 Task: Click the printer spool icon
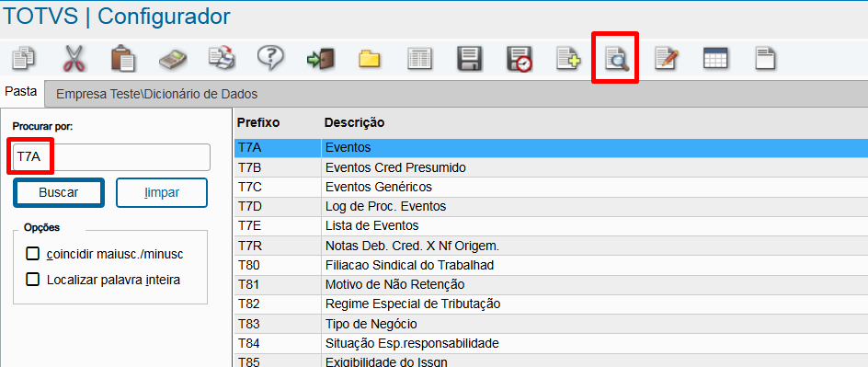222,58
